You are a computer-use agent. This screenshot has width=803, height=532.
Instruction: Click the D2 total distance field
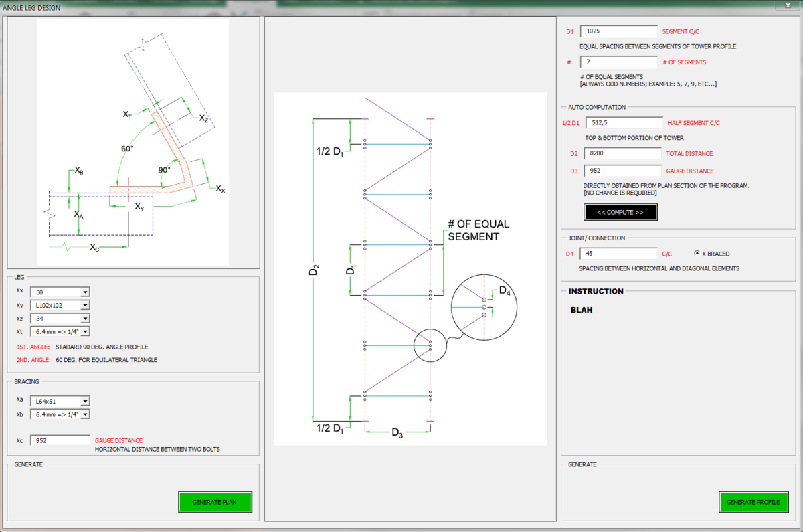(622, 153)
